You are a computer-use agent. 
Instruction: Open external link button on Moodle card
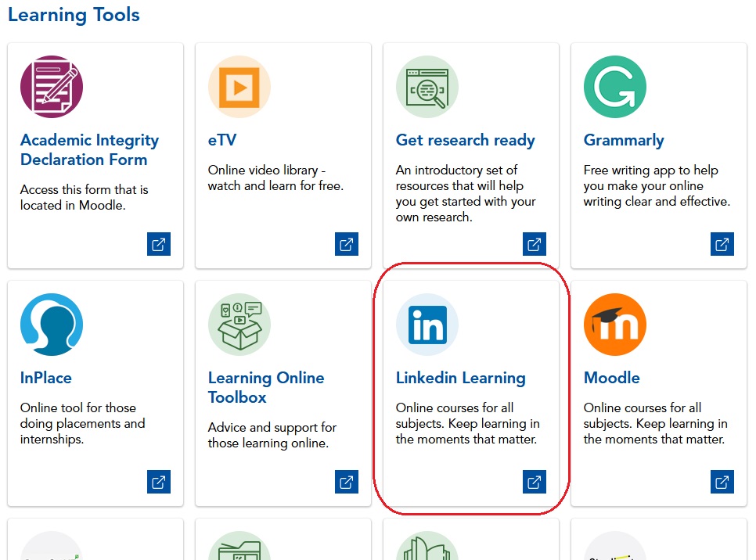pyautogui.click(x=722, y=482)
